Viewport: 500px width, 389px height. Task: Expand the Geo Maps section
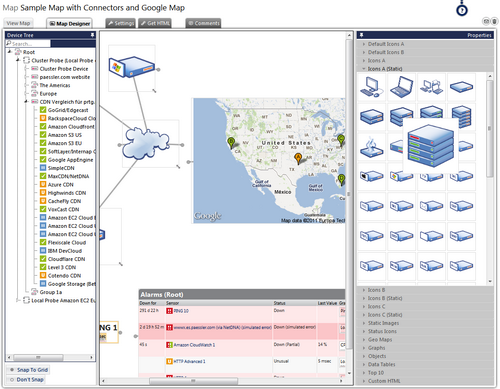(x=425, y=340)
